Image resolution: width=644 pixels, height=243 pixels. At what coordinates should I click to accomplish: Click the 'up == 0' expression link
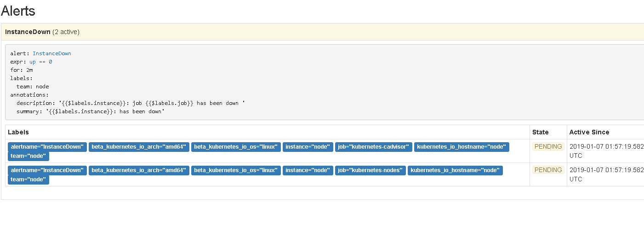click(x=40, y=62)
